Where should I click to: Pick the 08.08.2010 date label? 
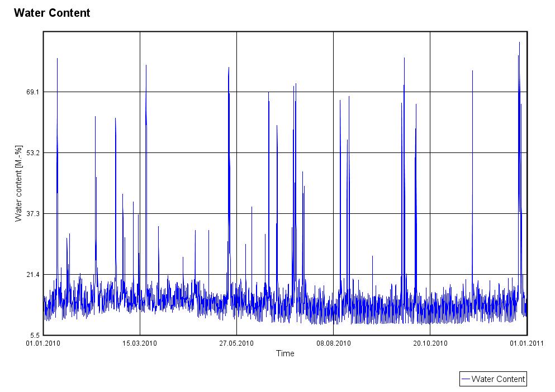click(333, 343)
